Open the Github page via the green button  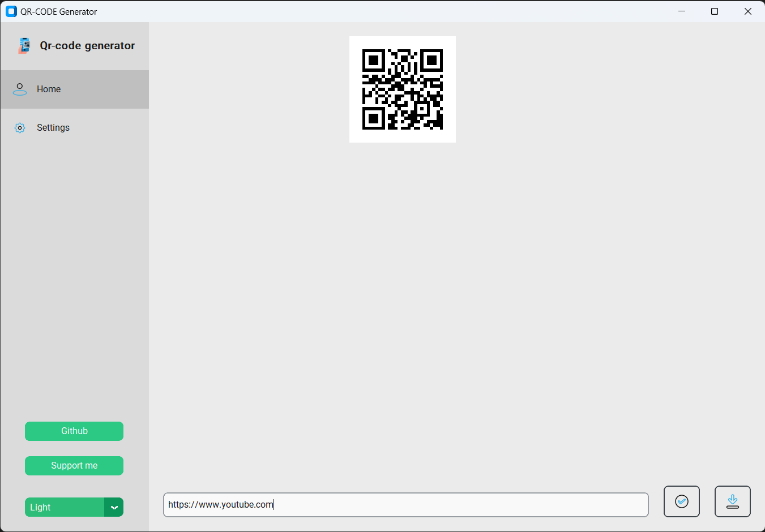click(x=74, y=431)
